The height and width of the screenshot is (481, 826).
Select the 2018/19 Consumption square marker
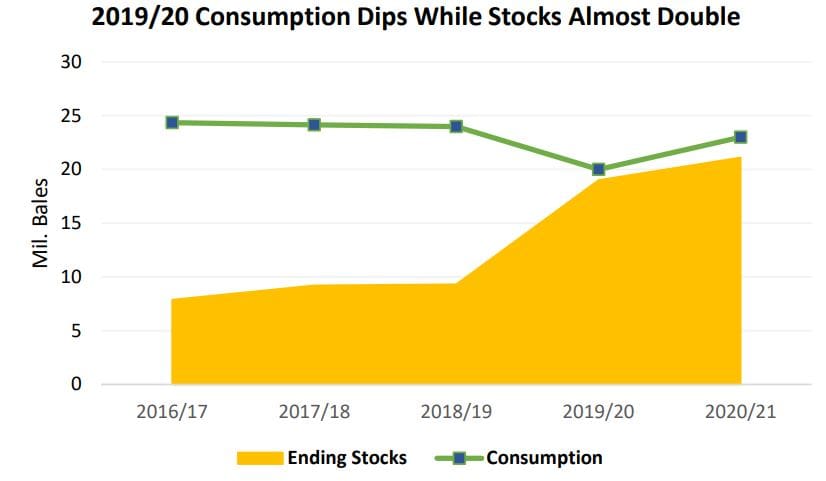pyautogui.click(x=456, y=126)
